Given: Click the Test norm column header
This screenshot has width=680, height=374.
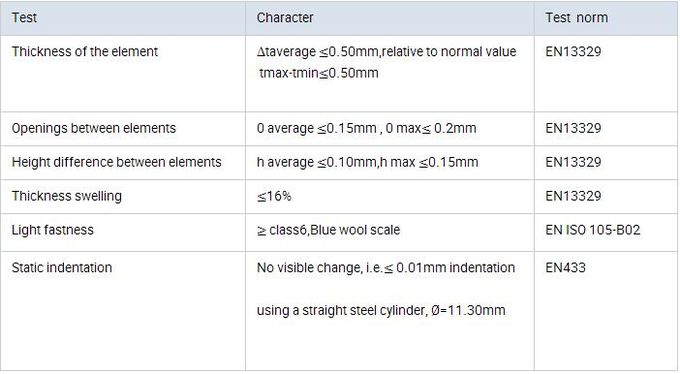Looking at the screenshot, I should 606,18.
